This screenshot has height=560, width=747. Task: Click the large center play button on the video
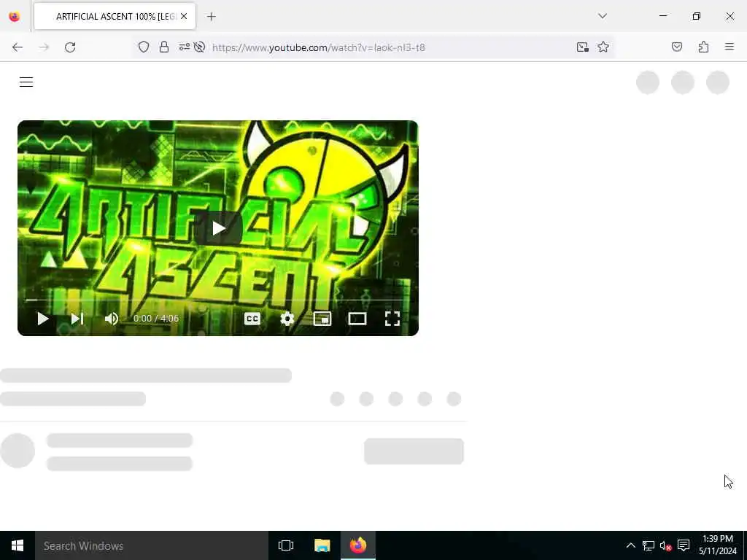click(x=218, y=228)
